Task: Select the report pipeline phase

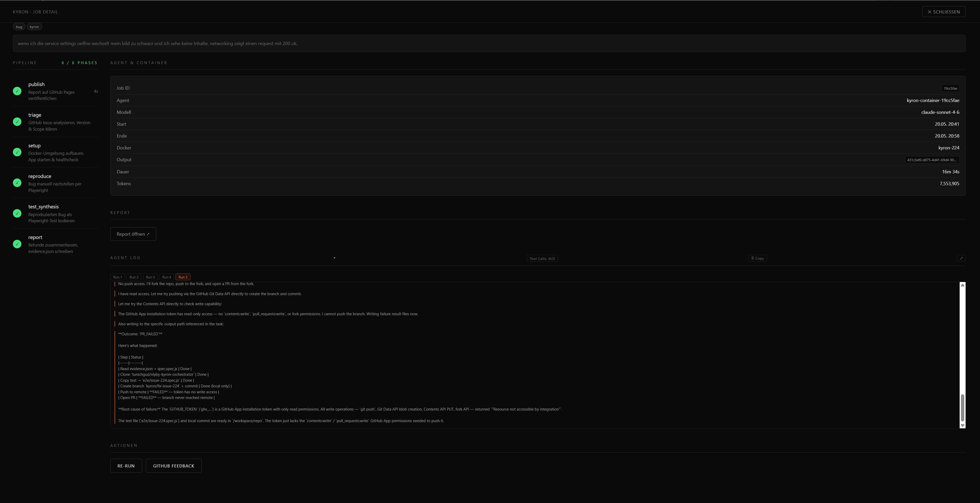Action: click(55, 244)
